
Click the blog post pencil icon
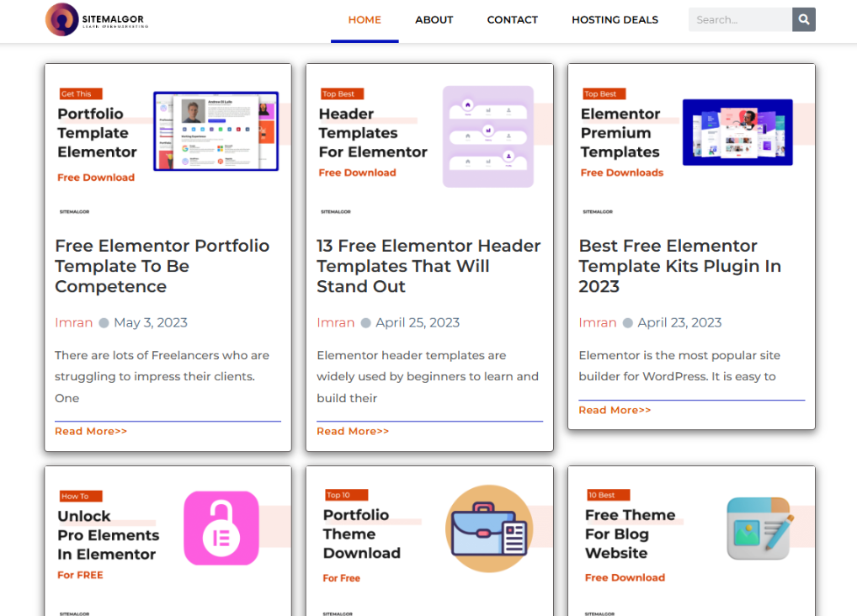point(760,528)
